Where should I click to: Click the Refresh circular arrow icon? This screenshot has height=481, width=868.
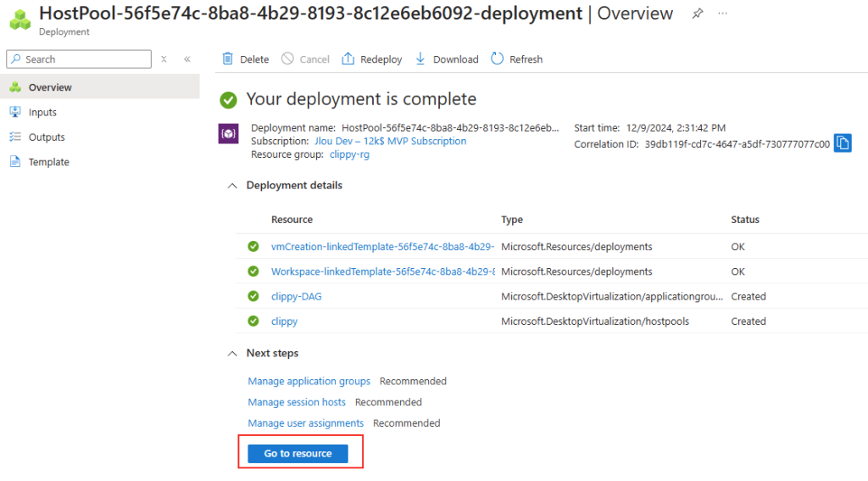click(x=497, y=59)
